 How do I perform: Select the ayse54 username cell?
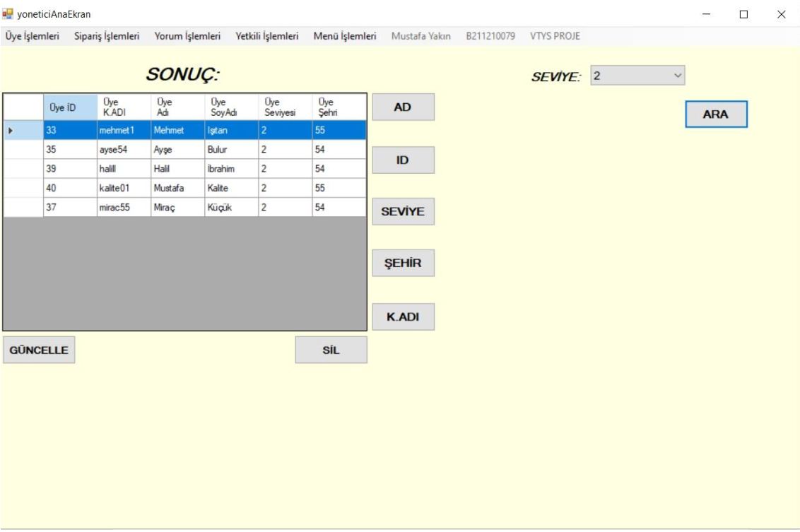click(123, 150)
